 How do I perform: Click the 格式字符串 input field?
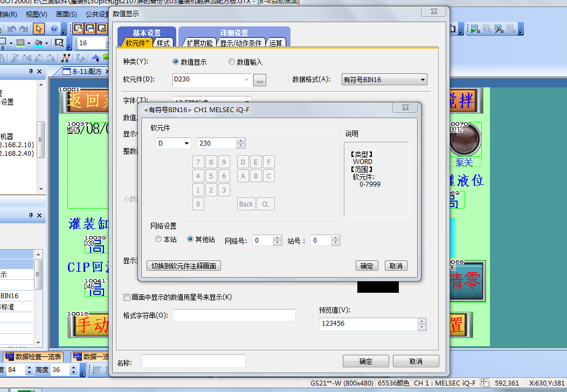(234, 315)
